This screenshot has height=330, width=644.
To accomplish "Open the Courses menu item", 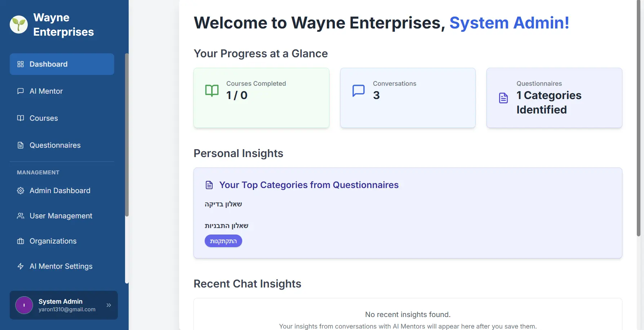I will click(44, 118).
